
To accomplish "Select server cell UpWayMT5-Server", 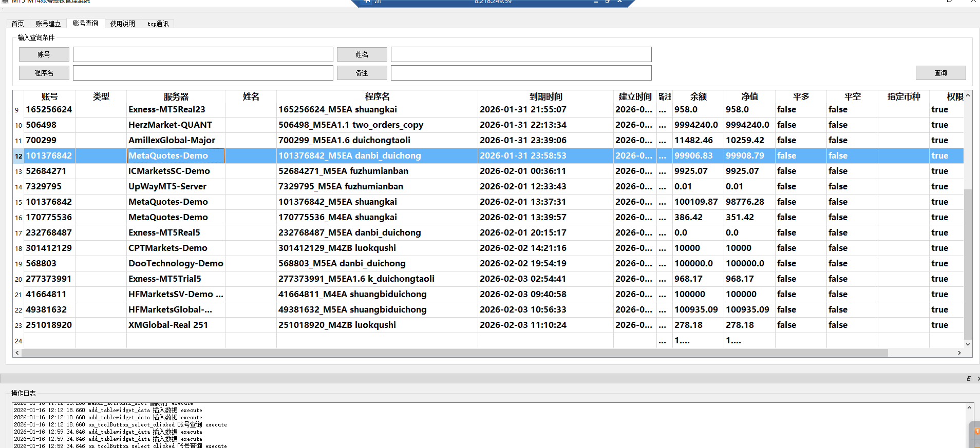I will [176, 187].
